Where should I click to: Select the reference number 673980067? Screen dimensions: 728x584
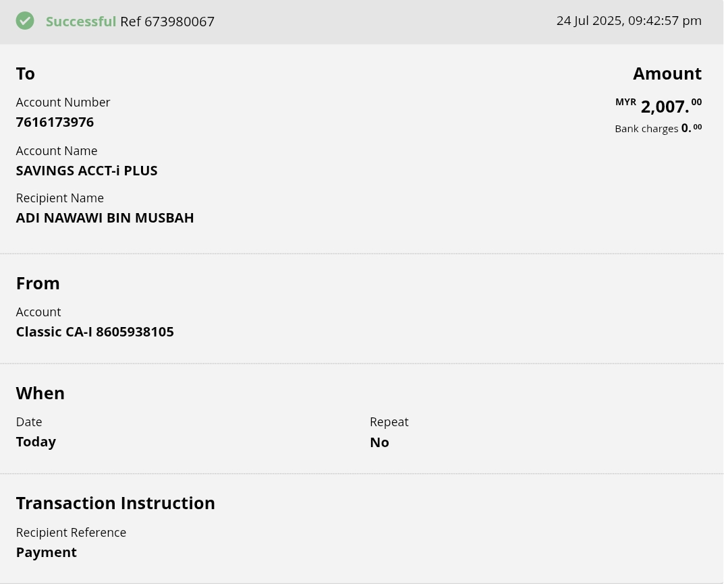(179, 22)
